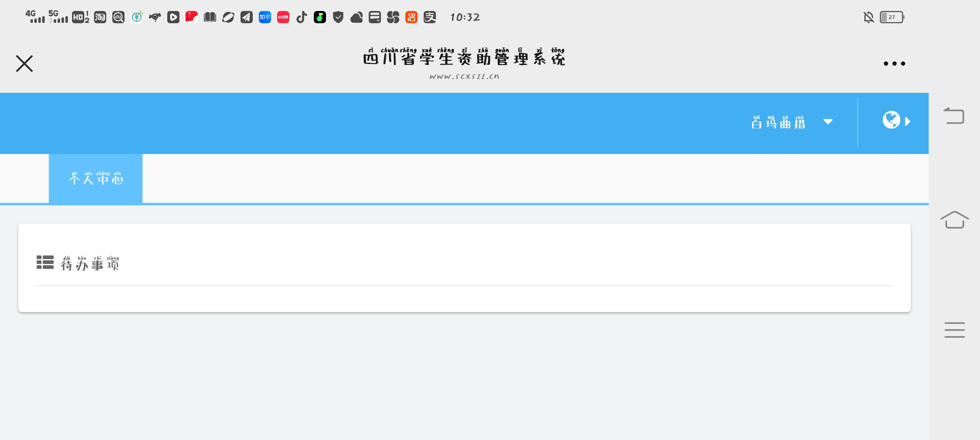Tap the 淘宝 notification icon
The height and width of the screenshot is (440, 980).
tap(100, 17)
